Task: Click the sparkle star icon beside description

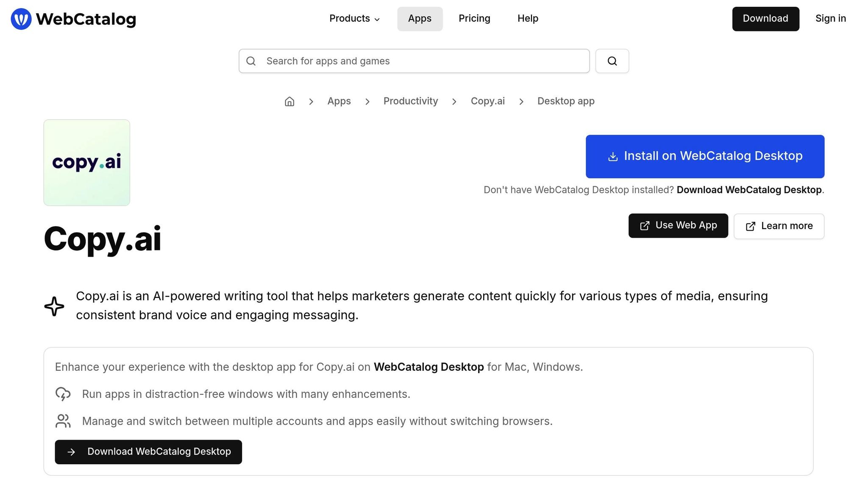Action: (54, 306)
